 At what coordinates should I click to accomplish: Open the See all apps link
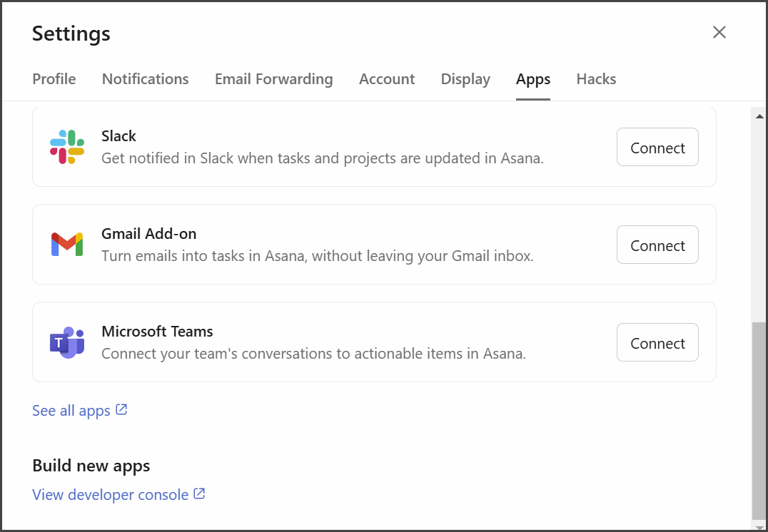(x=71, y=411)
